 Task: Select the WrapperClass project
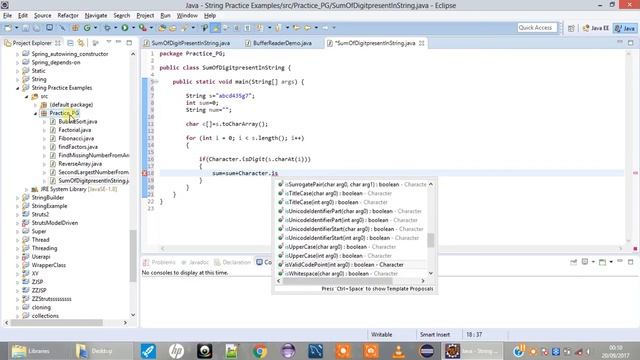[x=49, y=265]
